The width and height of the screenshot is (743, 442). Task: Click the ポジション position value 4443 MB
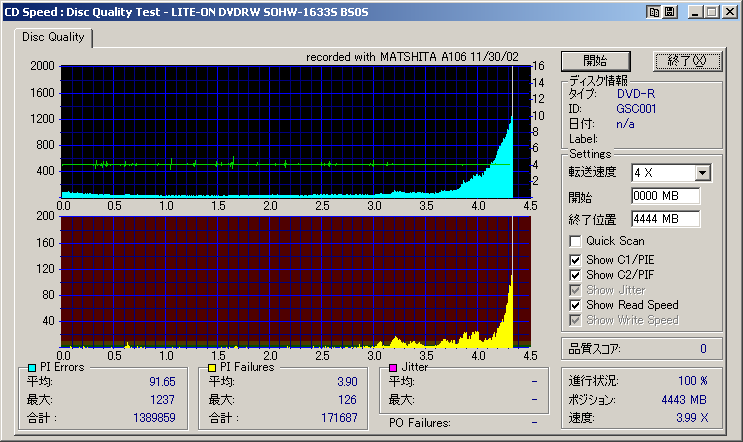click(x=684, y=400)
